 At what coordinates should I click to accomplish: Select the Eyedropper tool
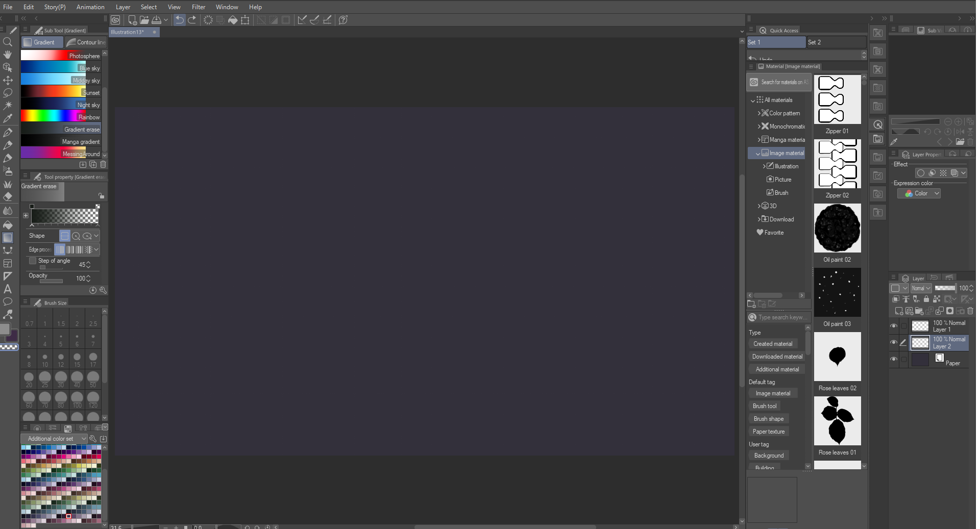point(8,118)
